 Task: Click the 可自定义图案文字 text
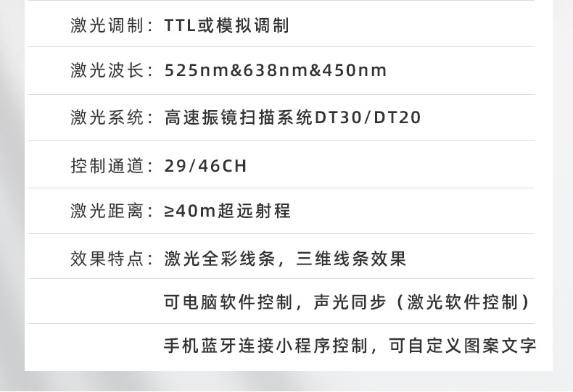(463, 346)
